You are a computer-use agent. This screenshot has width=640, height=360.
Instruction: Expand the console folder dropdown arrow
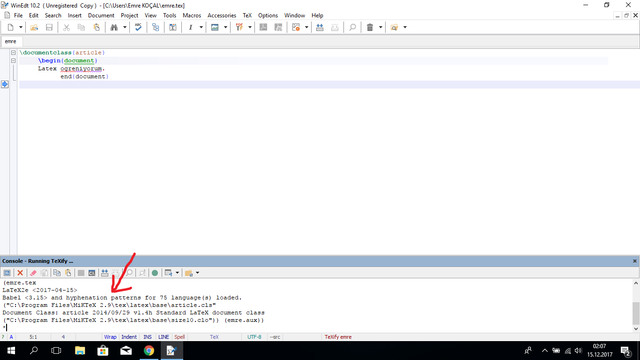197,273
